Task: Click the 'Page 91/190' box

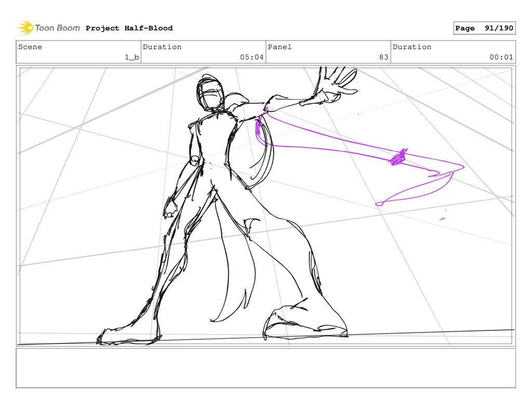Action: pyautogui.click(x=484, y=28)
